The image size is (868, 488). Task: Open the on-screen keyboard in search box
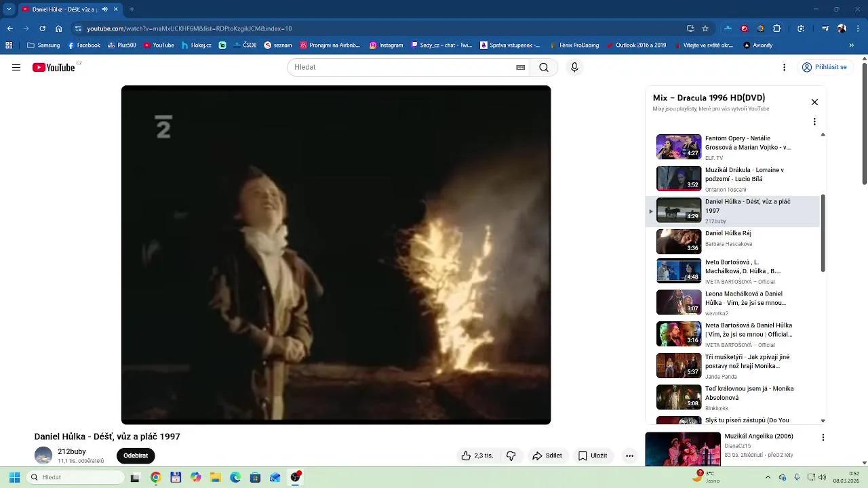(x=520, y=67)
